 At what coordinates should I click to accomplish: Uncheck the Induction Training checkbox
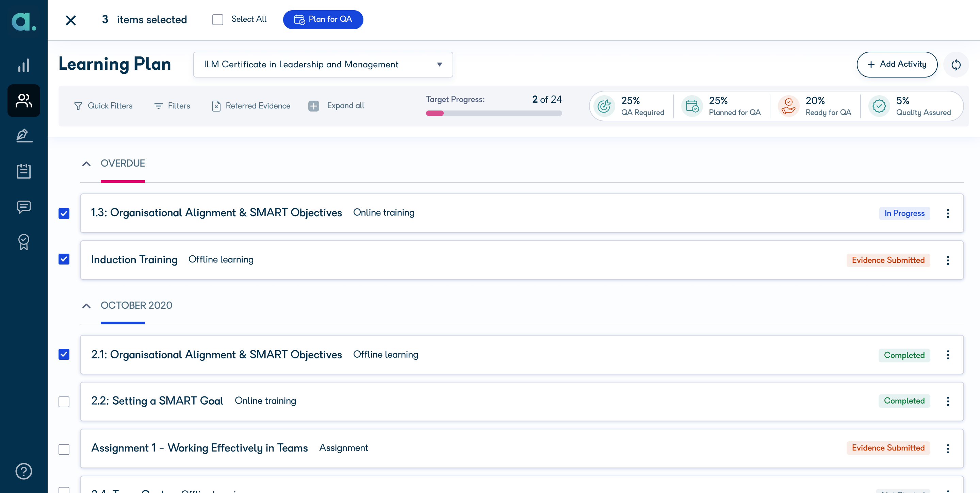click(64, 259)
